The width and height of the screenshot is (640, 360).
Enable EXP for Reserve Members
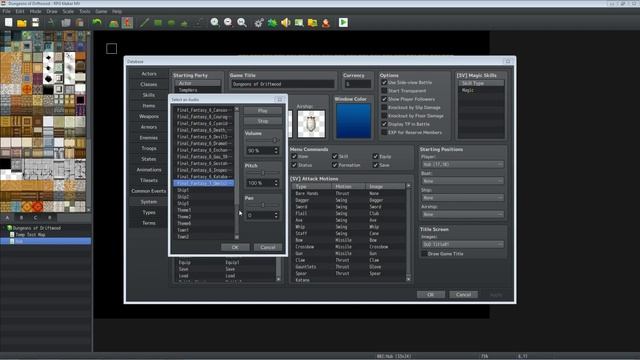click(x=384, y=133)
